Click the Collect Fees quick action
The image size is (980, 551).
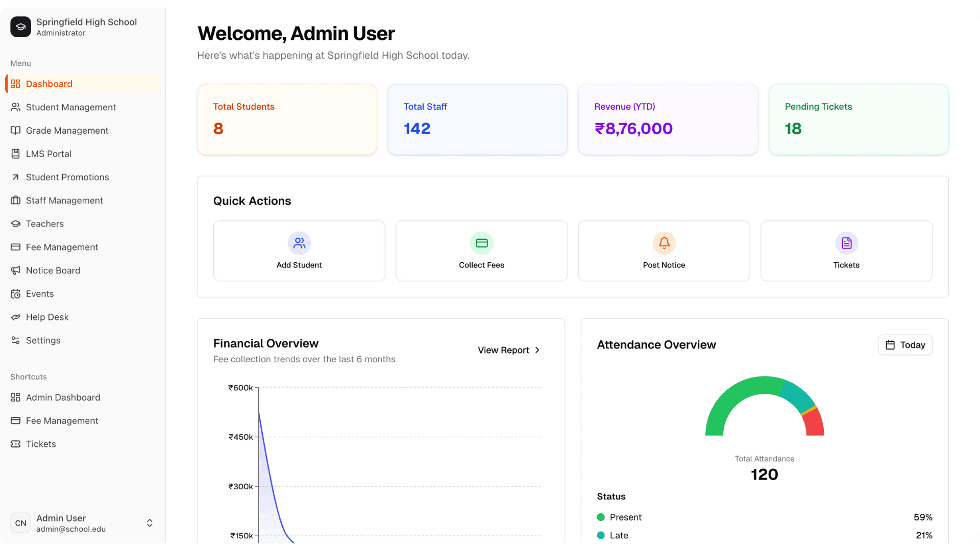coord(481,251)
